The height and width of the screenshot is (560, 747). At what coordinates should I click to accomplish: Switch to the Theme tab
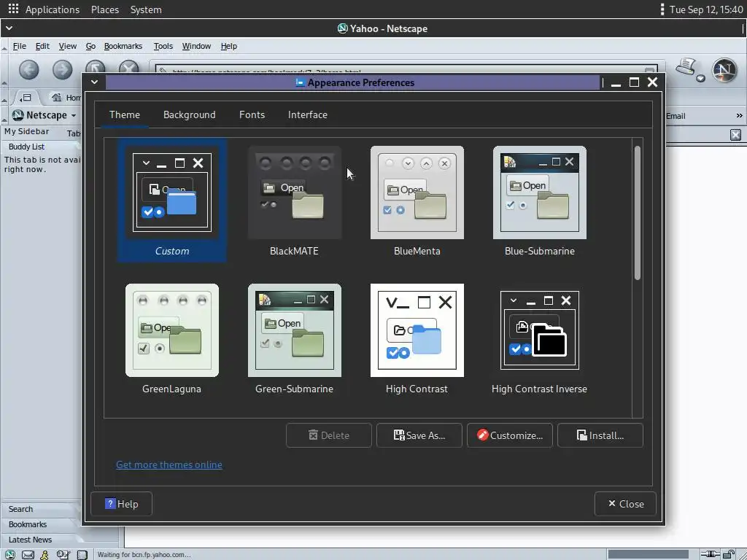point(124,114)
